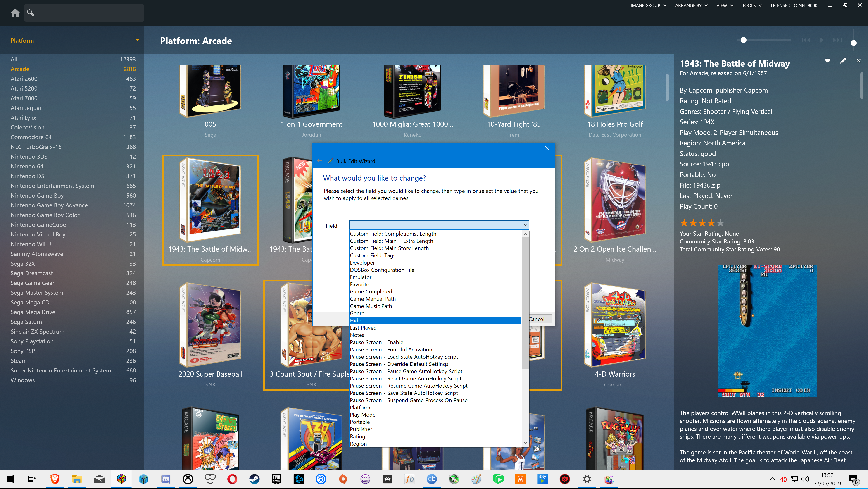Click the search magnifier icon
Screen dimensions: 868x489
(30, 13)
